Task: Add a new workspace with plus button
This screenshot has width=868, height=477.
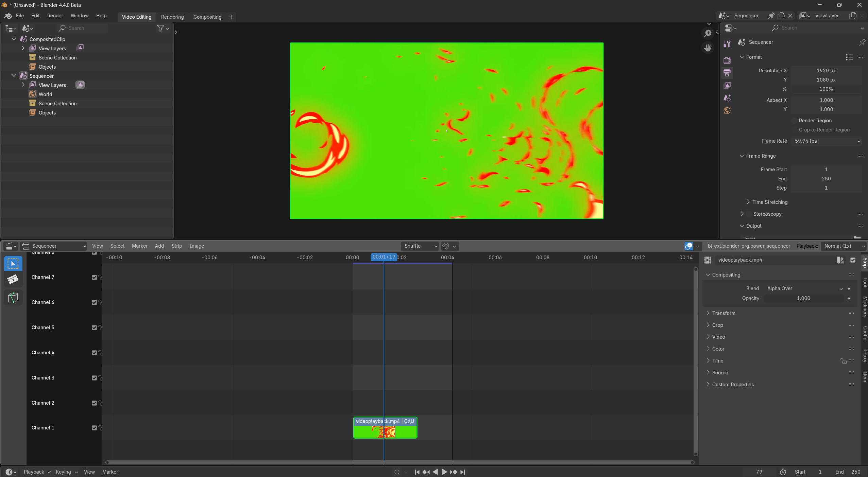Action: pos(231,17)
